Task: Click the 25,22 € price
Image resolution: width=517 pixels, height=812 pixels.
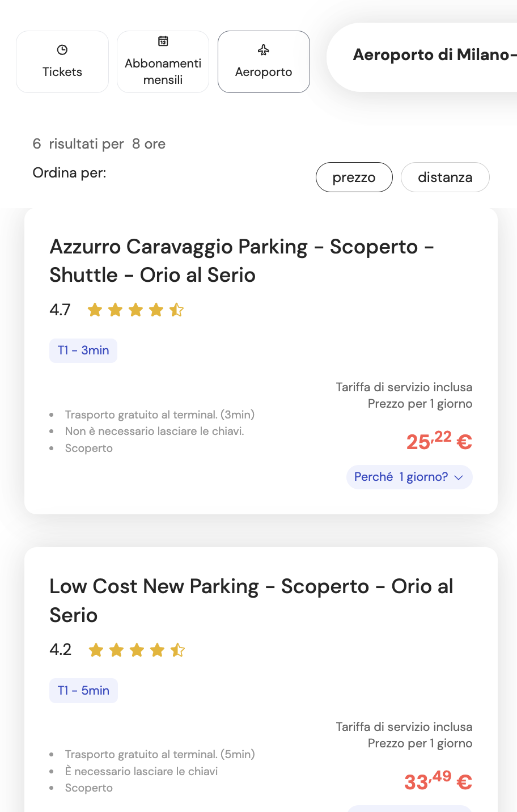Action: 439,441
